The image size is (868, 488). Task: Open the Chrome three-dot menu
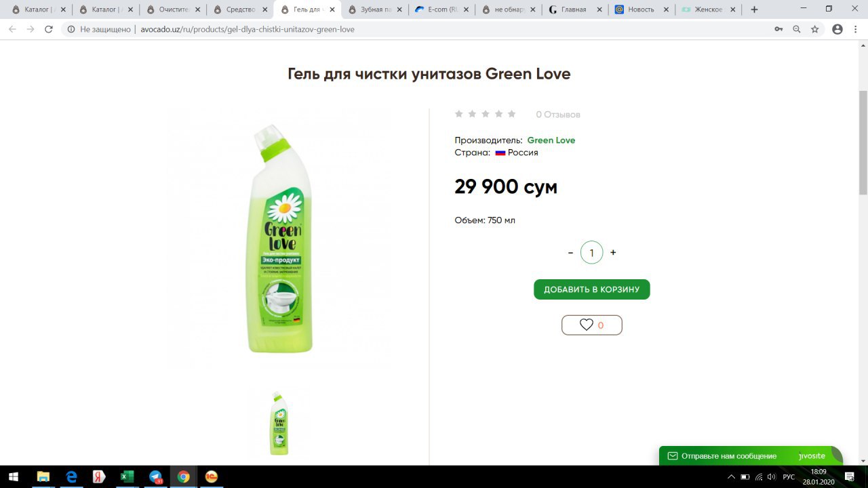click(856, 29)
